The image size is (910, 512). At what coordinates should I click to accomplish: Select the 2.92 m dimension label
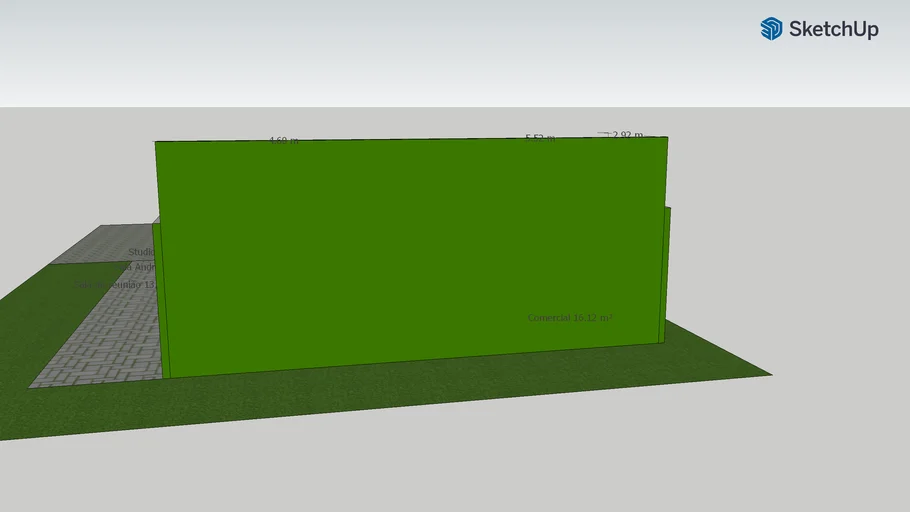tap(627, 135)
